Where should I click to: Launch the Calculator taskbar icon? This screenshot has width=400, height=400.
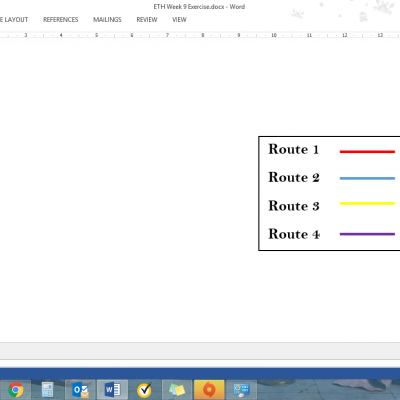coord(47,389)
